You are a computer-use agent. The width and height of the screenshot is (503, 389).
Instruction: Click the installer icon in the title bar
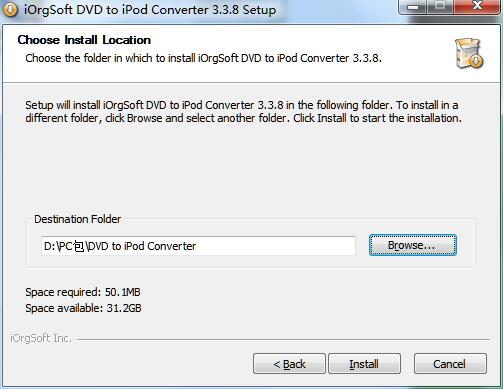(10, 9)
